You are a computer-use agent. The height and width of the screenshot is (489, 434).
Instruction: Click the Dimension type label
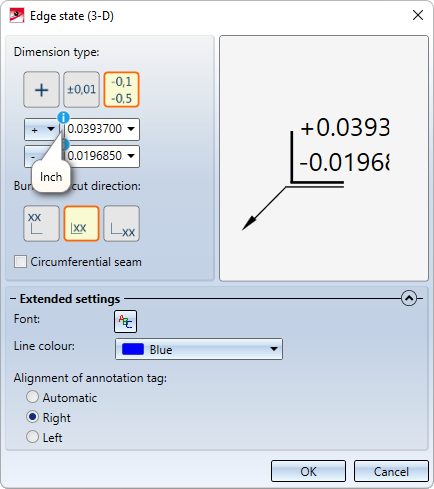click(57, 52)
